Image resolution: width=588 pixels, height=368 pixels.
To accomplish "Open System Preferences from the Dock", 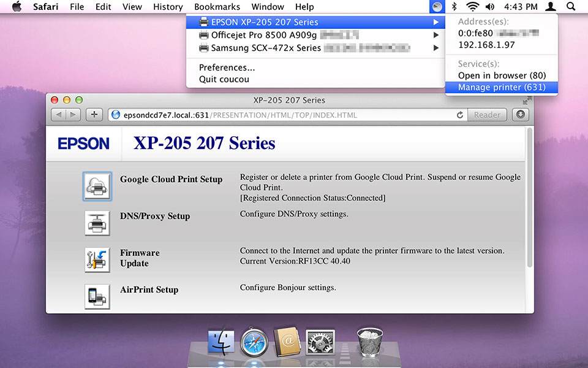I will point(320,342).
